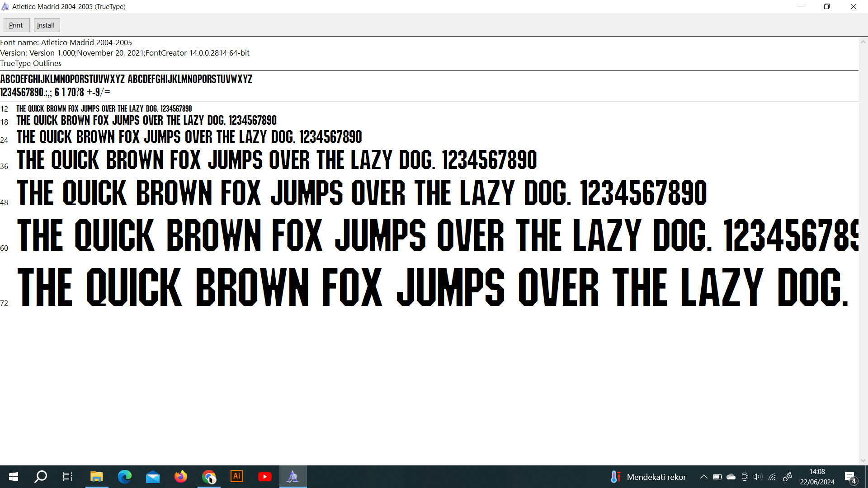This screenshot has height=488, width=868.
Task: Open the volume control icon
Action: click(x=758, y=477)
